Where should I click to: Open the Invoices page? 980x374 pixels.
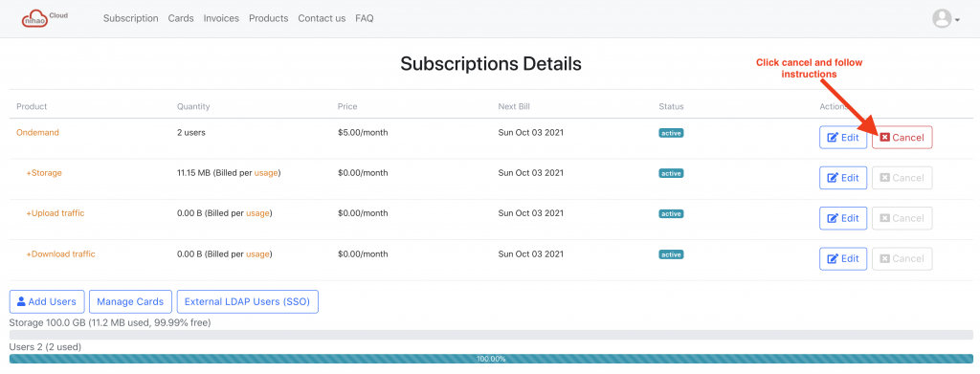click(221, 19)
